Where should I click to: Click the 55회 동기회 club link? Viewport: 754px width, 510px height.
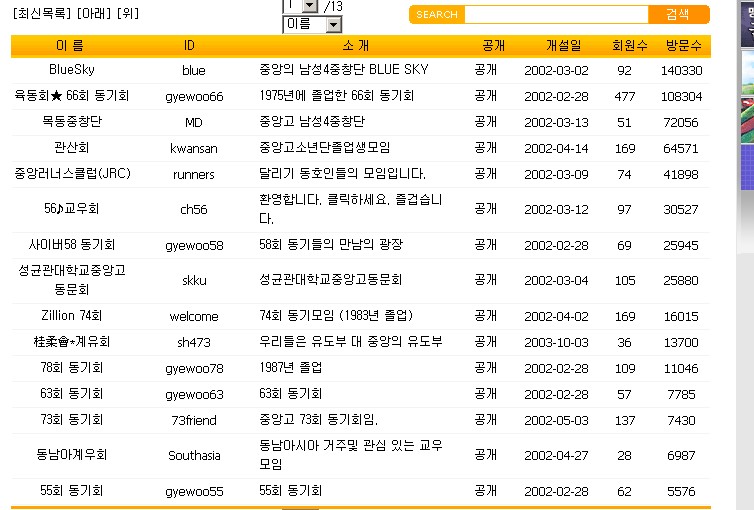[70, 492]
